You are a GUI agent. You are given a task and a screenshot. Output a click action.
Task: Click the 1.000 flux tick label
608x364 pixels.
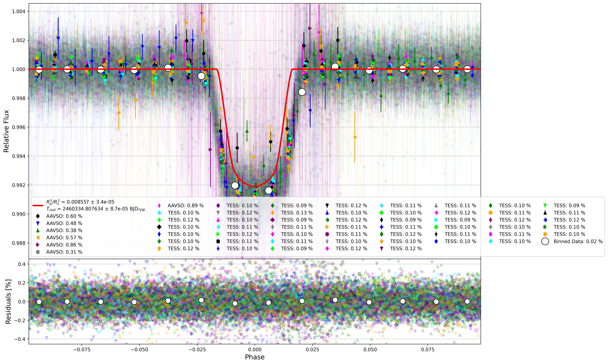click(18, 69)
